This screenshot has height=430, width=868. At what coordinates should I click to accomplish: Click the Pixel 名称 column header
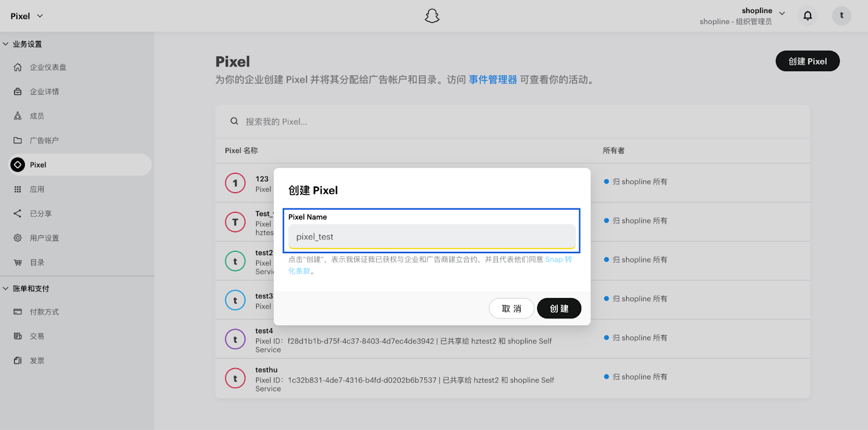241,150
